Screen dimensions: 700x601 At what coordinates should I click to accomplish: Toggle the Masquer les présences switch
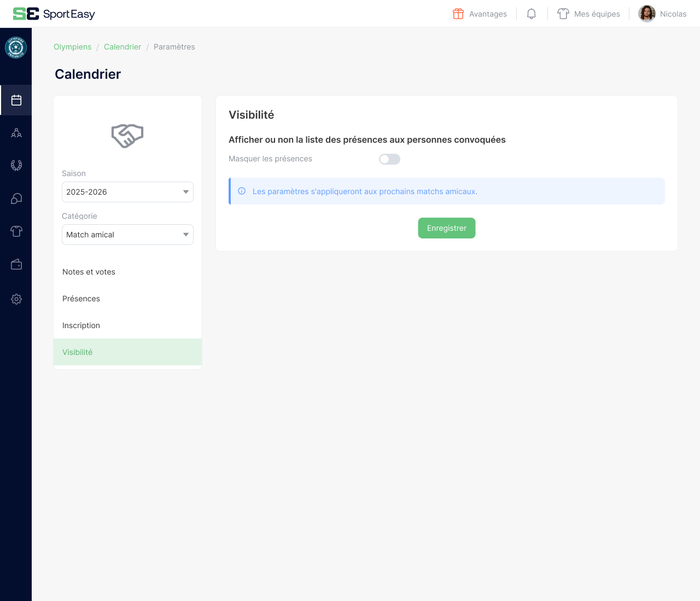(x=389, y=159)
